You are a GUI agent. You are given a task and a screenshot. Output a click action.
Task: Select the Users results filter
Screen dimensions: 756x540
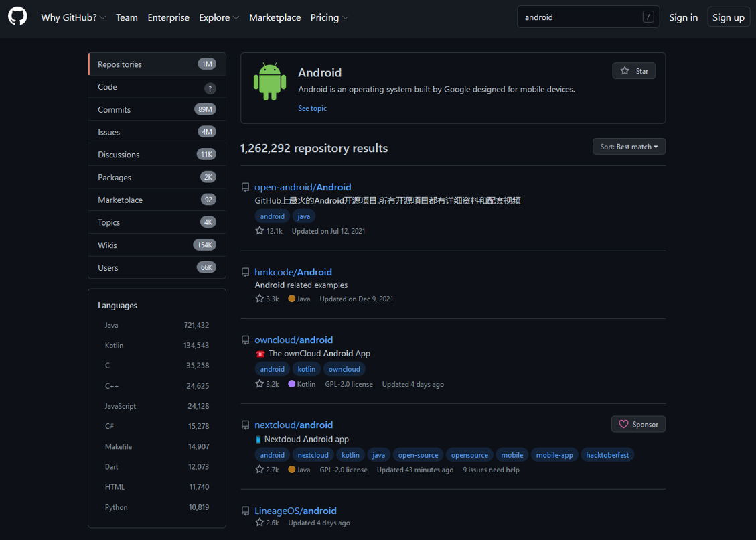point(157,268)
